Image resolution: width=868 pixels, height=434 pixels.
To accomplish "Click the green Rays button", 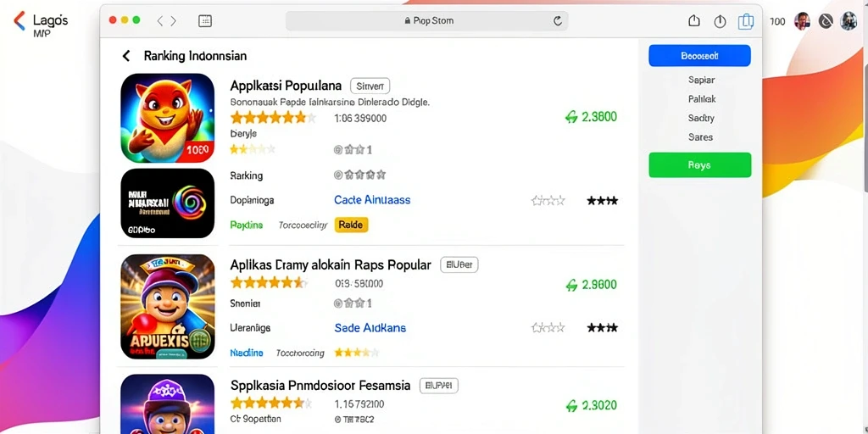I will 699,165.
